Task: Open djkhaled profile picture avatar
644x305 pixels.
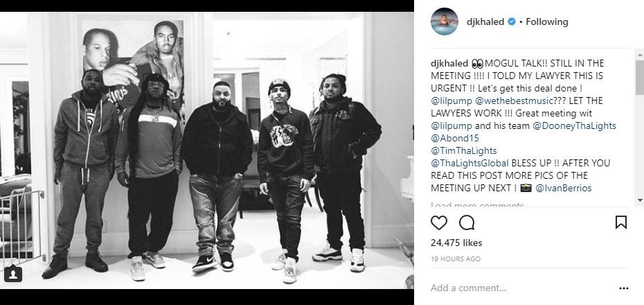Action: (445, 21)
